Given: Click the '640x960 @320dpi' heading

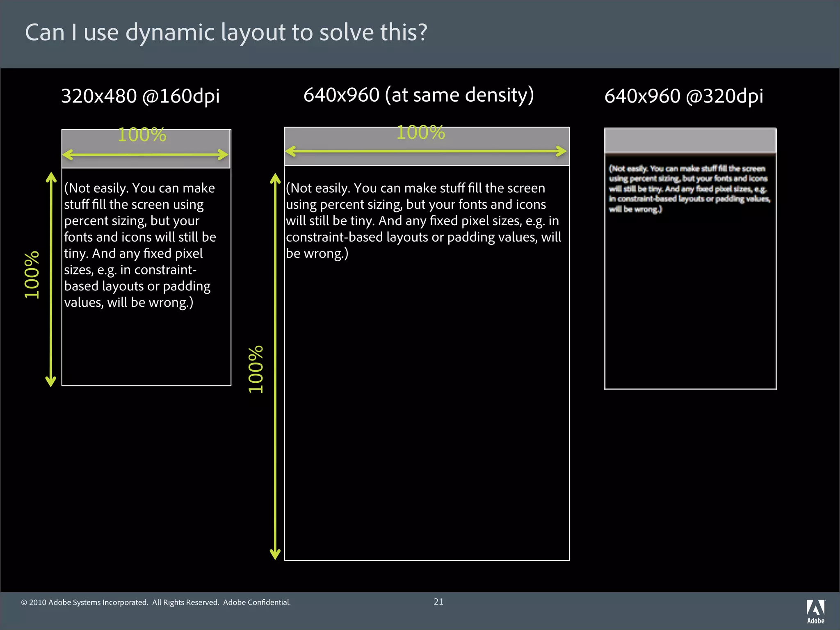Looking at the screenshot, I should pyautogui.click(x=684, y=96).
